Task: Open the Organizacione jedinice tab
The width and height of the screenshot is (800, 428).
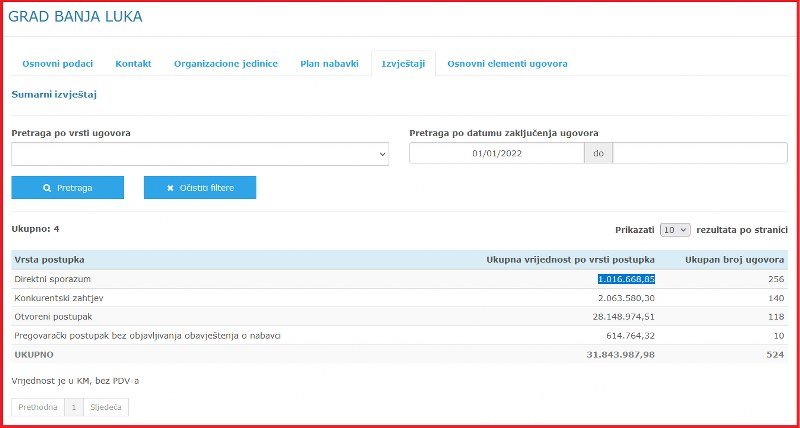Action: pos(225,63)
